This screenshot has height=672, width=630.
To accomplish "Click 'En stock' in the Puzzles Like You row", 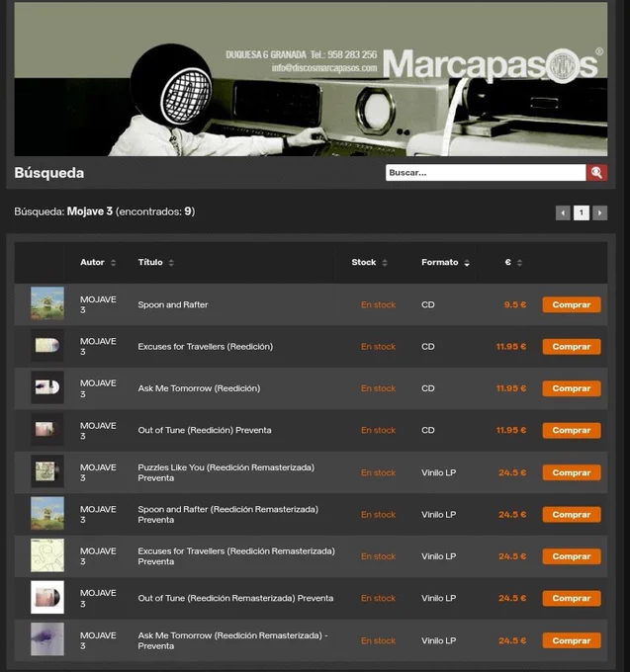I will click(378, 472).
